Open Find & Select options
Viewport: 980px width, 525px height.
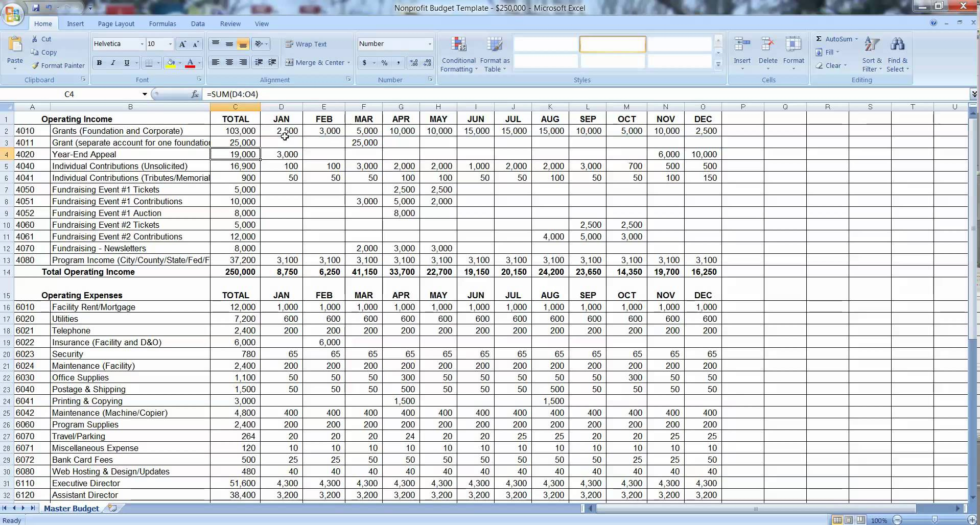[898, 53]
